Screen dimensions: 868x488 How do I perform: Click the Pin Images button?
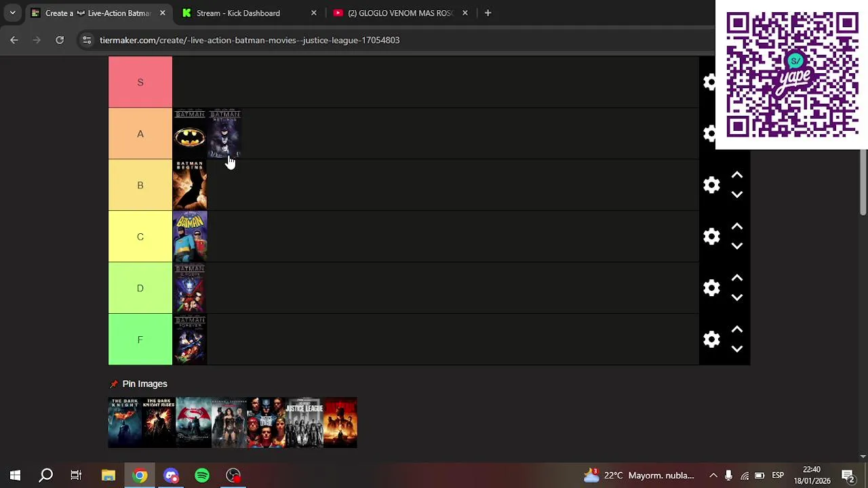point(138,384)
